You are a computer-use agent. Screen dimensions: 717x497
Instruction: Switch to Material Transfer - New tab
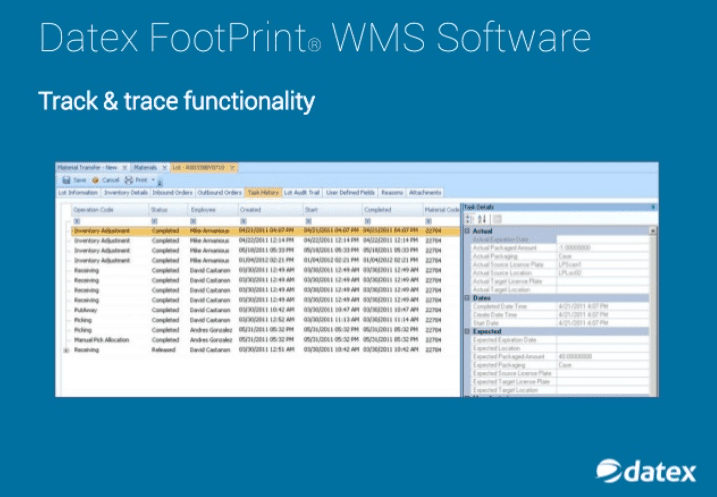[x=87, y=168]
